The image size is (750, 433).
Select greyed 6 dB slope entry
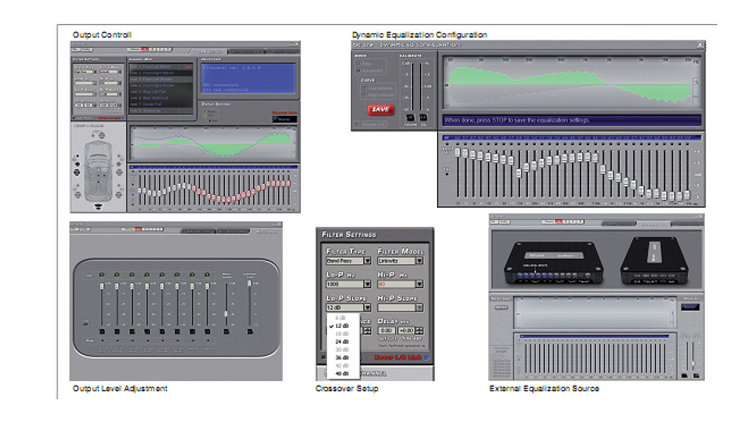pos(341,318)
